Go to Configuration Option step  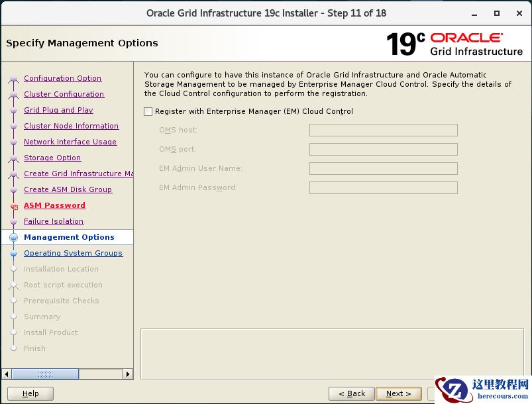tap(62, 78)
